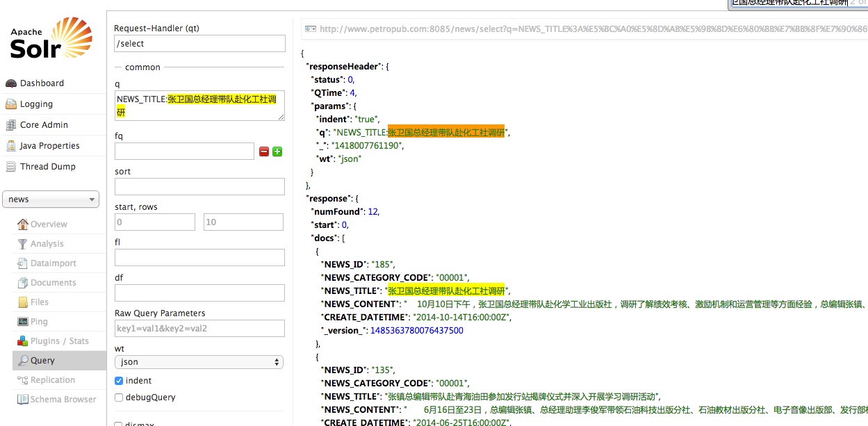Viewport: 868px width, 426px height.
Task: Open the Dashboard icon in sidebar
Action: click(11, 83)
